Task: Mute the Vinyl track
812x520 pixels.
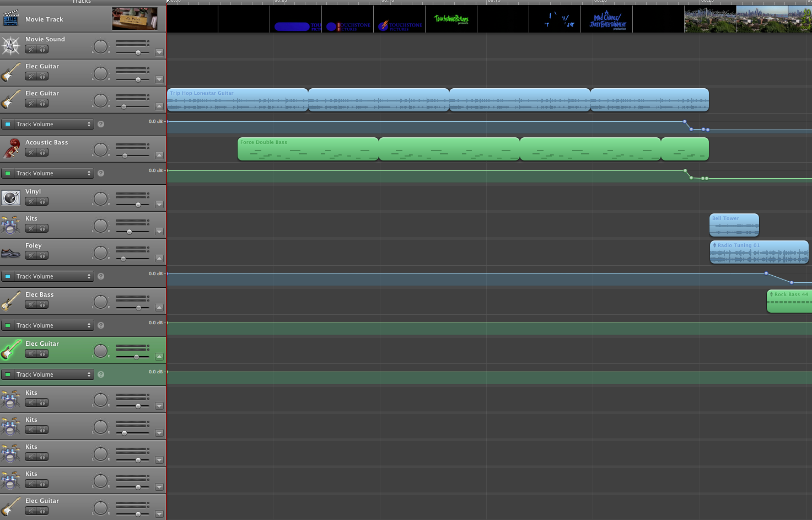Action: tap(31, 201)
